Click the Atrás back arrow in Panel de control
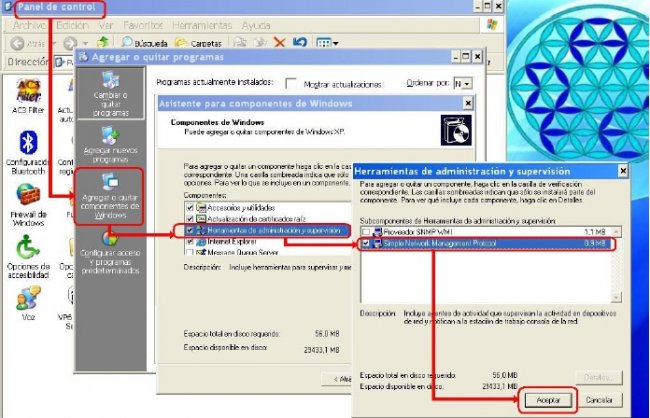Image resolution: width=650 pixels, height=418 pixels. [17, 43]
